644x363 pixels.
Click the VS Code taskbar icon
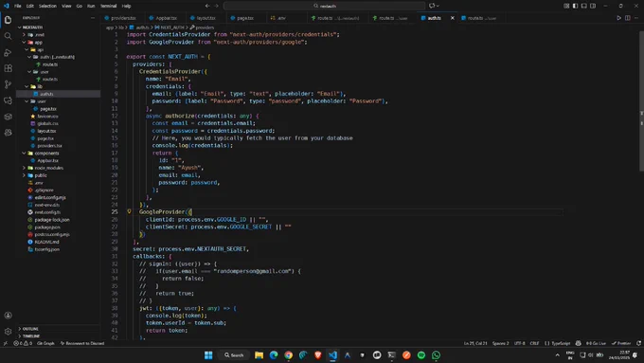[332, 355]
